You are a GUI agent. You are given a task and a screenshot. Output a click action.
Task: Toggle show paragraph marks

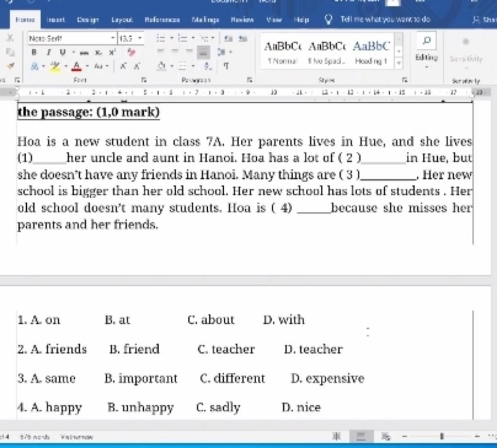point(226,66)
